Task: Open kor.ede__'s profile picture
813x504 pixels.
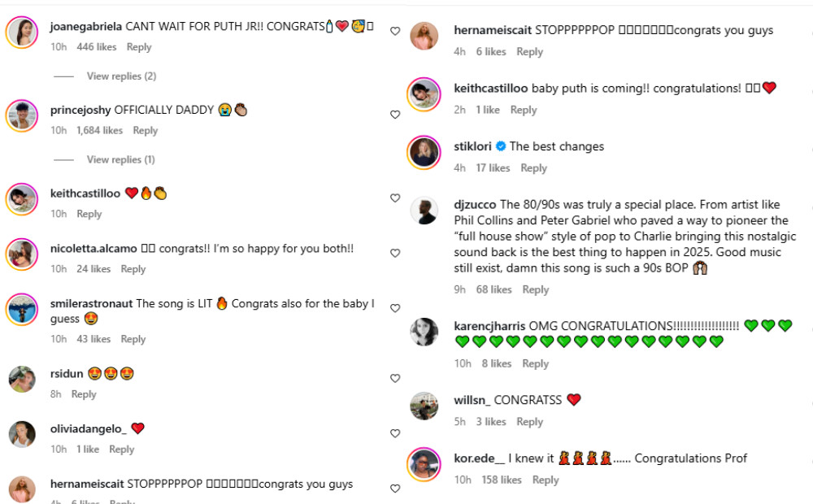Action: tap(424, 464)
